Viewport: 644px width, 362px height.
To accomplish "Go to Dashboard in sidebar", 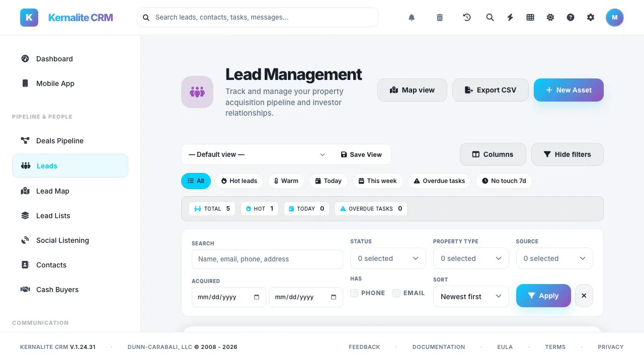I will click(x=70, y=59).
